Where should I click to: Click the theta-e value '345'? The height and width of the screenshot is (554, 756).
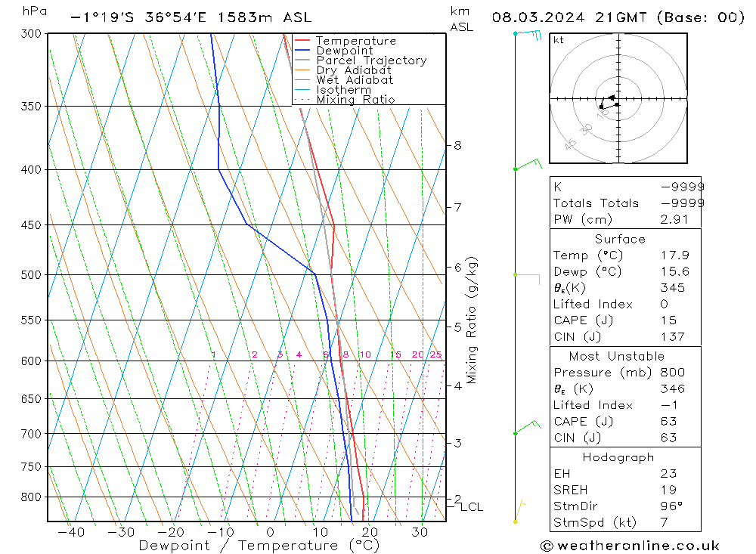tap(673, 288)
